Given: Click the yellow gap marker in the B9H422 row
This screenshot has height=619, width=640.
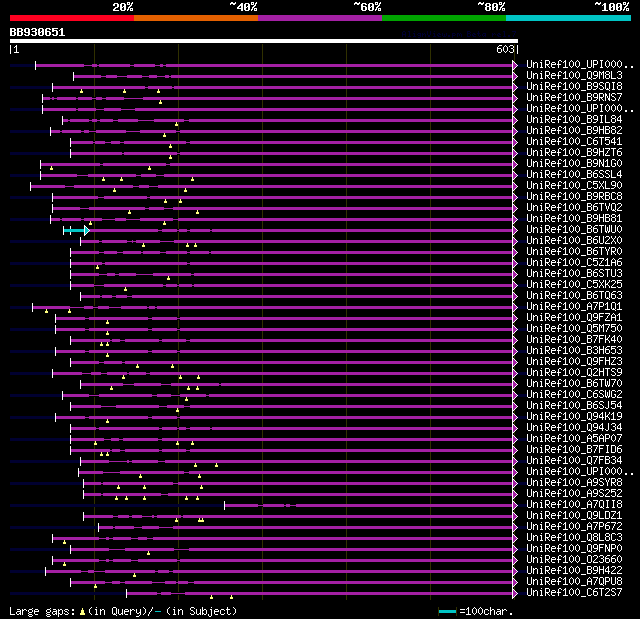Looking at the screenshot, I should click(134, 575).
